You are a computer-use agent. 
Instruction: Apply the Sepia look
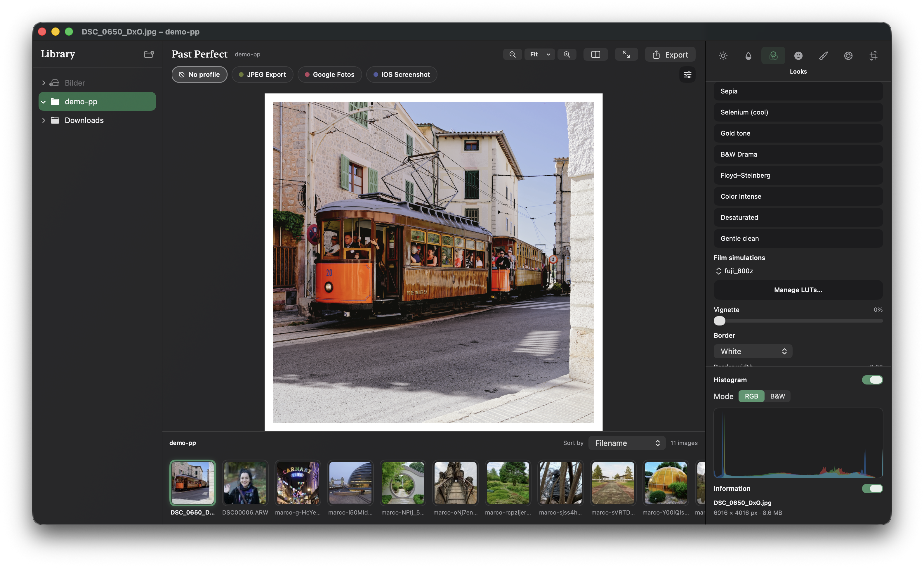coord(798,91)
